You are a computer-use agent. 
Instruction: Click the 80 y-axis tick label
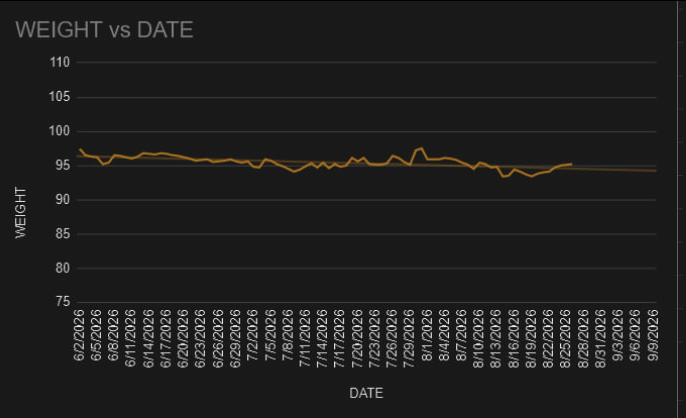click(63, 268)
